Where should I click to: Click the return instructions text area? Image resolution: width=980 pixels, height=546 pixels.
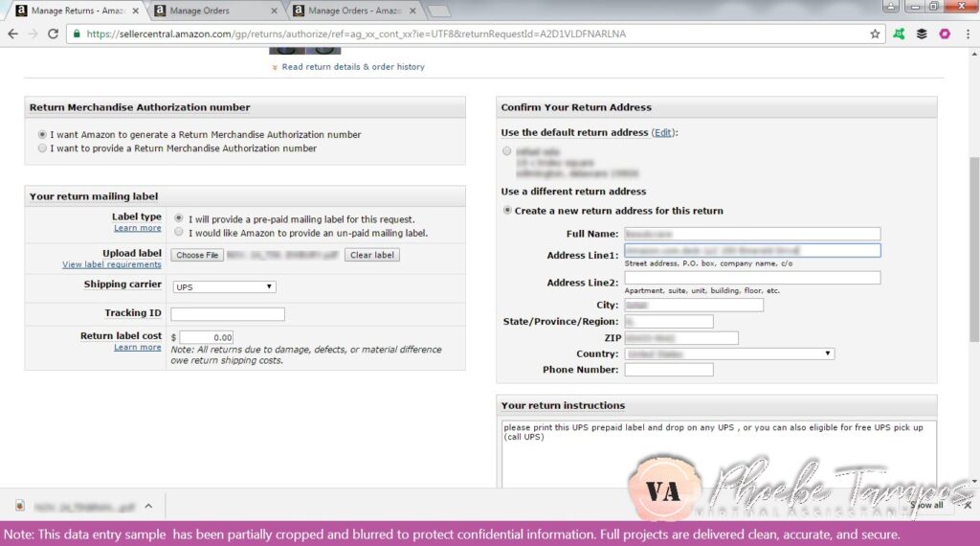click(x=719, y=454)
